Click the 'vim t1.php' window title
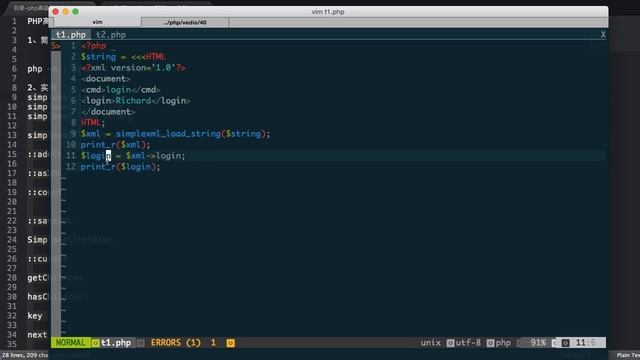The image size is (640, 360). [328, 12]
